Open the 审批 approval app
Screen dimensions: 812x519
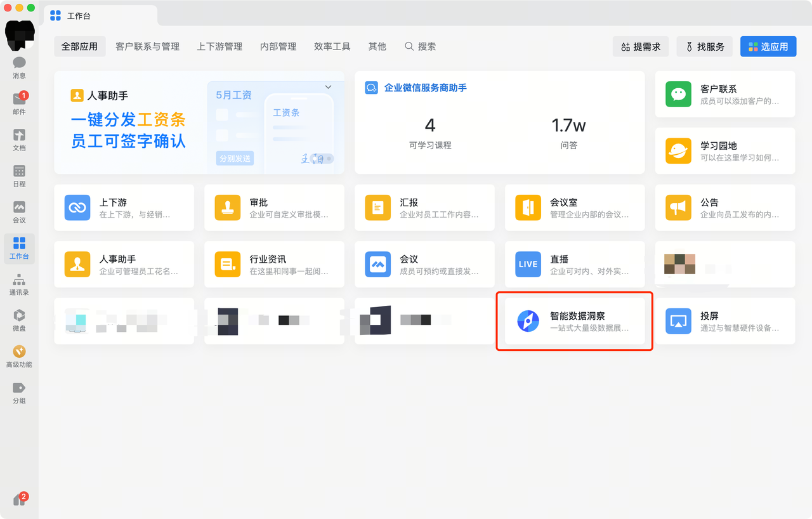[274, 207]
